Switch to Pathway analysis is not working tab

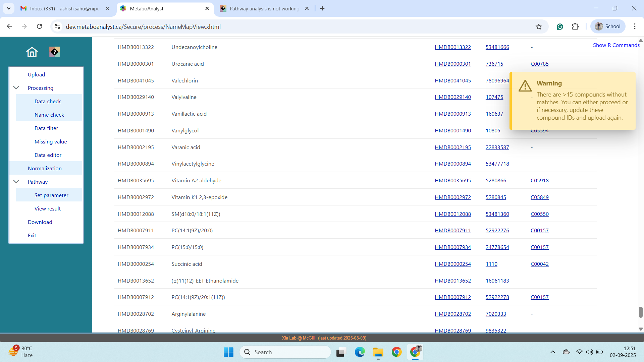coord(264,8)
